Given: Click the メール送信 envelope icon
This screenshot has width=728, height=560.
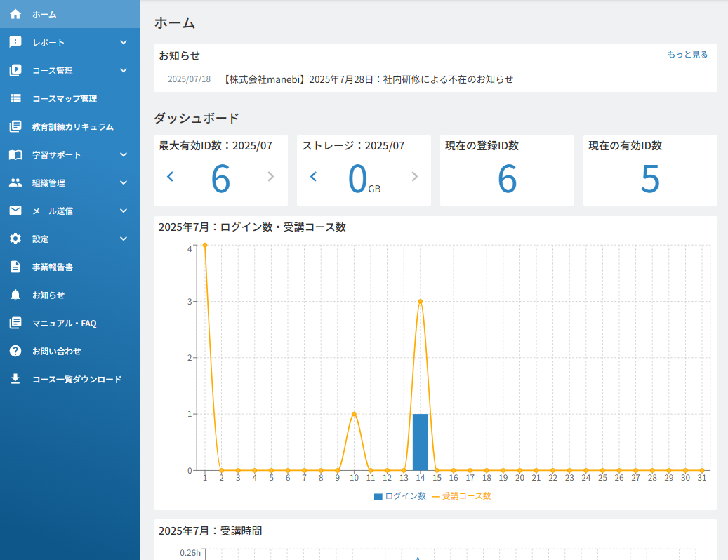Looking at the screenshot, I should pos(15,211).
